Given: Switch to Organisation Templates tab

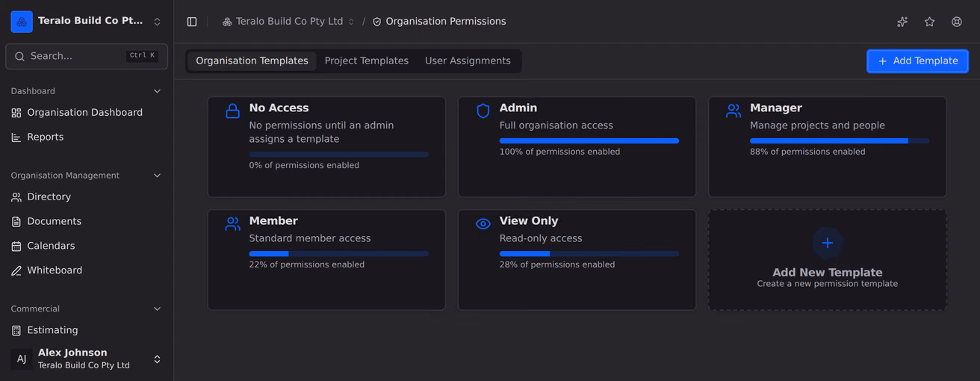Looking at the screenshot, I should pos(252,61).
